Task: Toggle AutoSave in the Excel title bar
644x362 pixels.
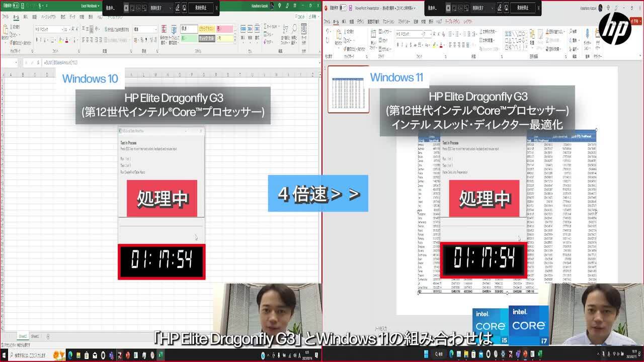Action: click(16, 5)
